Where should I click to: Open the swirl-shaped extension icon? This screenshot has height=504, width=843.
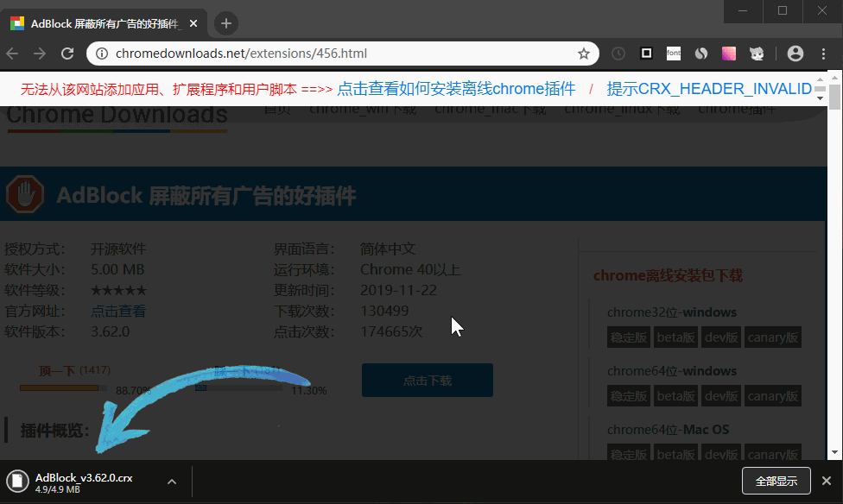coord(701,54)
